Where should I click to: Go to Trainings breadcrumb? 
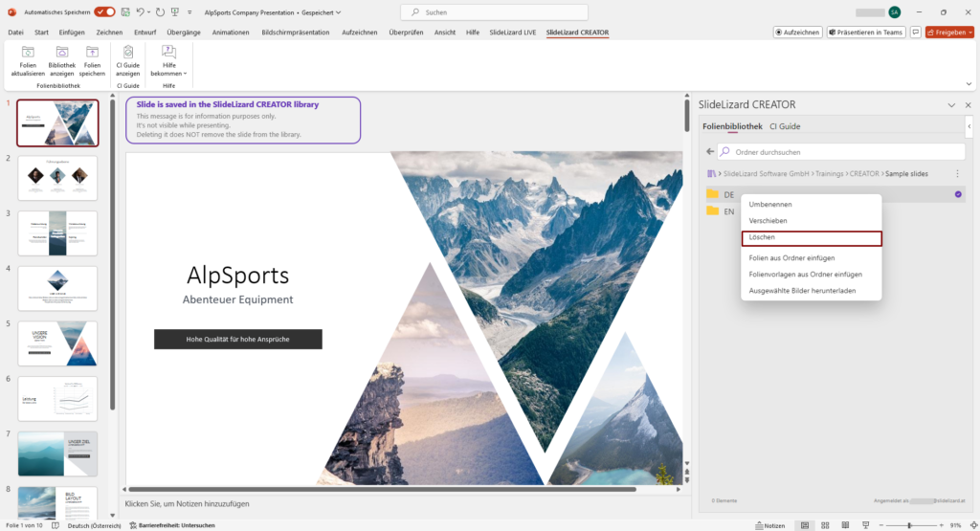coord(830,174)
